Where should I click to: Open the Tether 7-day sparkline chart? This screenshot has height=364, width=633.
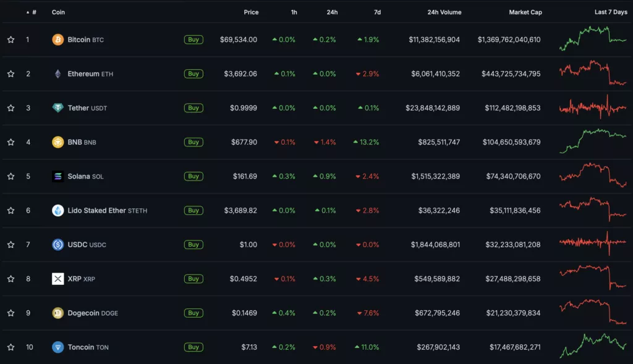pyautogui.click(x=593, y=107)
